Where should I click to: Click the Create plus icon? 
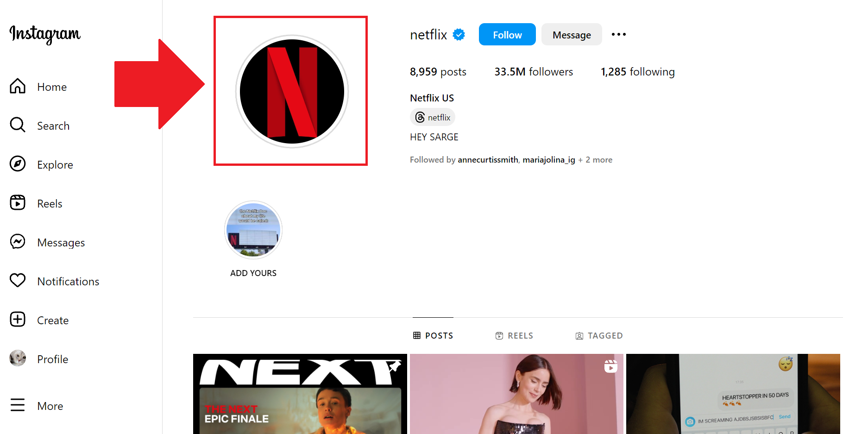click(18, 320)
